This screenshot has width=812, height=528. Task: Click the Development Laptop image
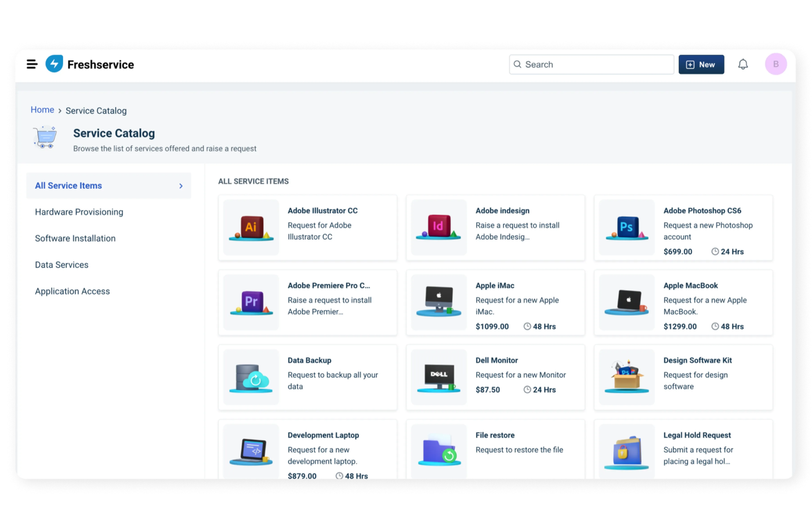click(251, 452)
